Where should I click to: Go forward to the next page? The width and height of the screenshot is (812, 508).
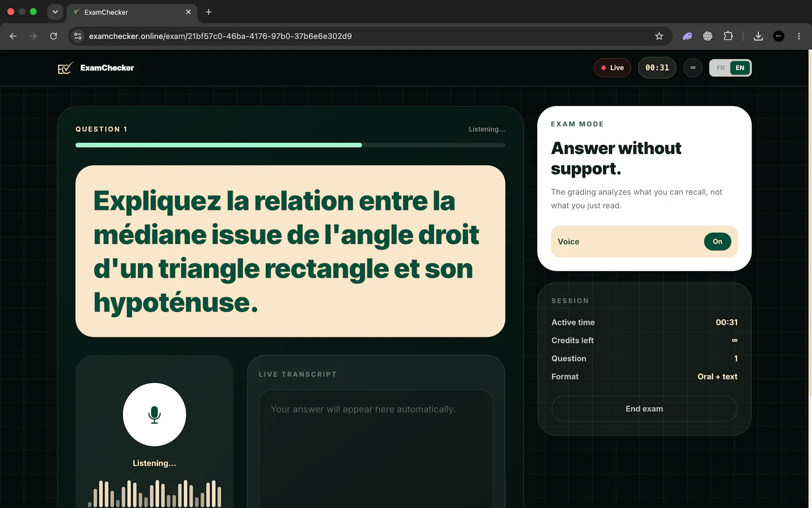pos(33,36)
